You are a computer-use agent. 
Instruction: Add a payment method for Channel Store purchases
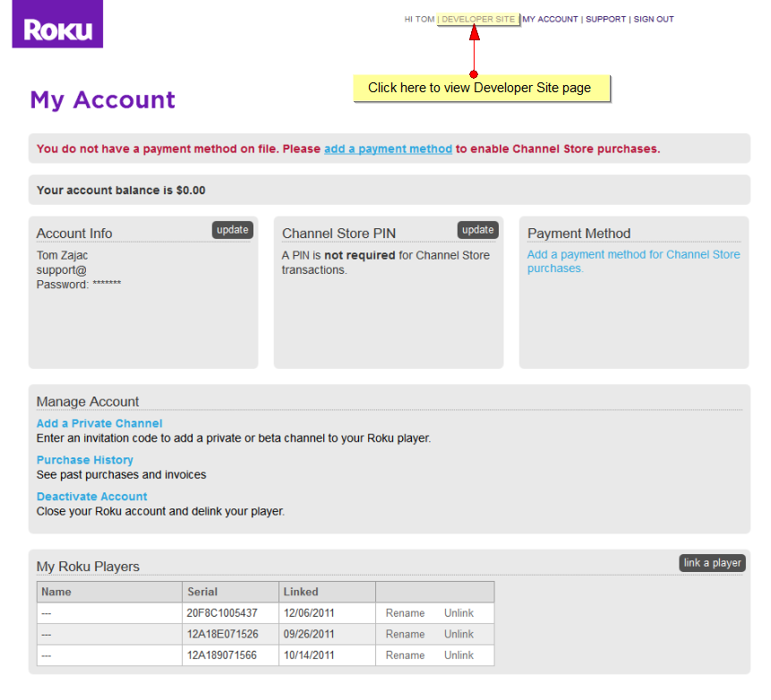point(633,261)
